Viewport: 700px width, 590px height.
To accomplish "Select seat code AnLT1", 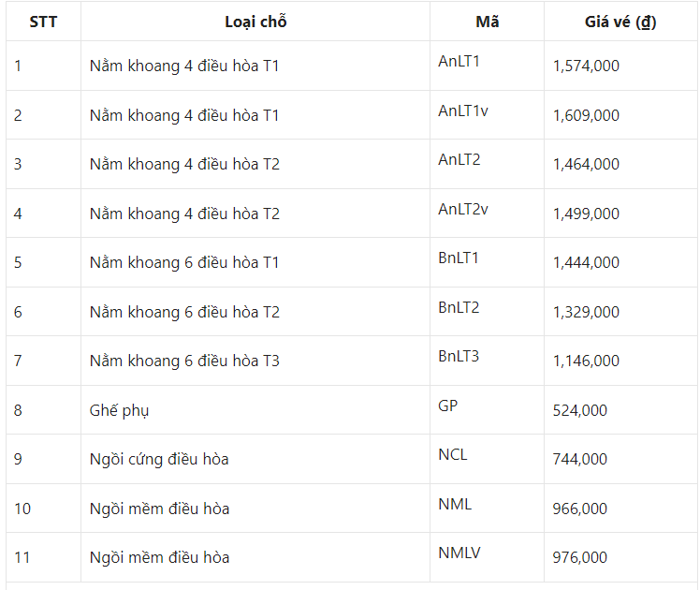I will 459,61.
